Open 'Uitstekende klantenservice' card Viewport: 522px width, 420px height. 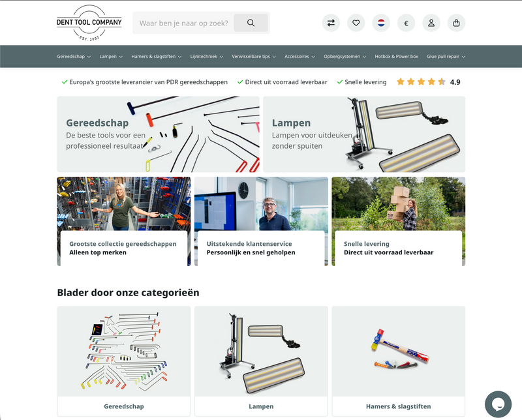pos(261,221)
